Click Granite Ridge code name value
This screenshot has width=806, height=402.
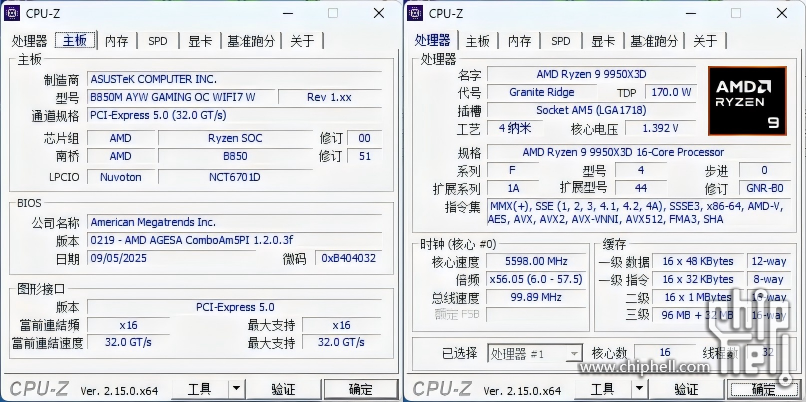point(542,93)
